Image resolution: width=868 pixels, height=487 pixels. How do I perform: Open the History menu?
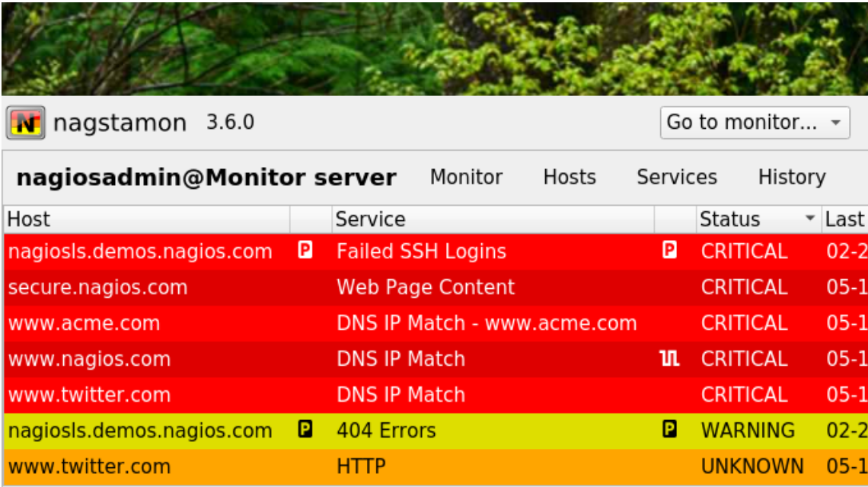point(792,177)
